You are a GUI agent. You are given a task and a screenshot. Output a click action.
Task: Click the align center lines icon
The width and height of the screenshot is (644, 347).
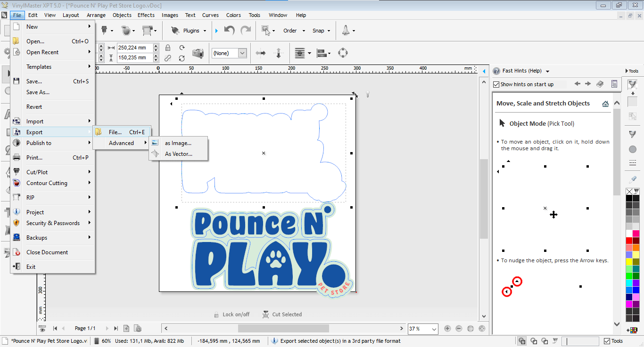[300, 53]
